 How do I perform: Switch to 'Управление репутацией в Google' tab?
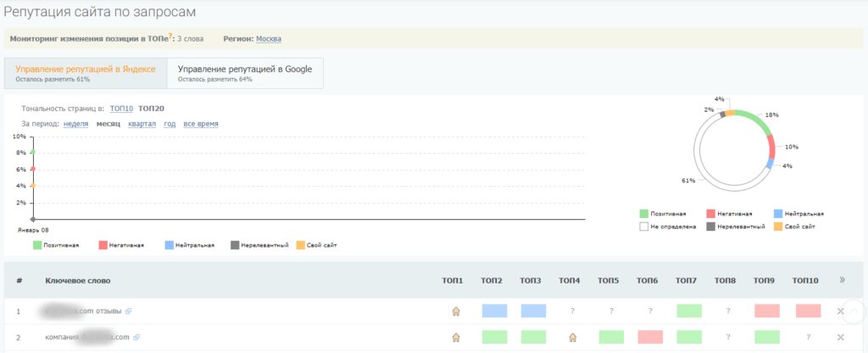pyautogui.click(x=245, y=73)
